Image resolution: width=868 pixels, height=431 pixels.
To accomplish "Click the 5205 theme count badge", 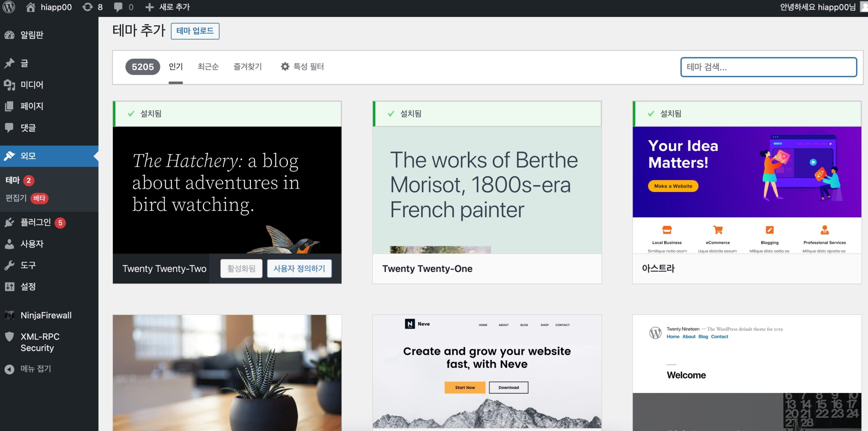I will pyautogui.click(x=143, y=67).
